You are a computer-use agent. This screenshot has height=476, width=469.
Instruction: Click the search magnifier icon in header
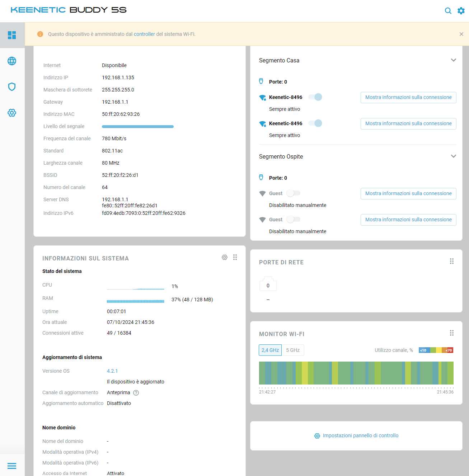[x=448, y=11]
